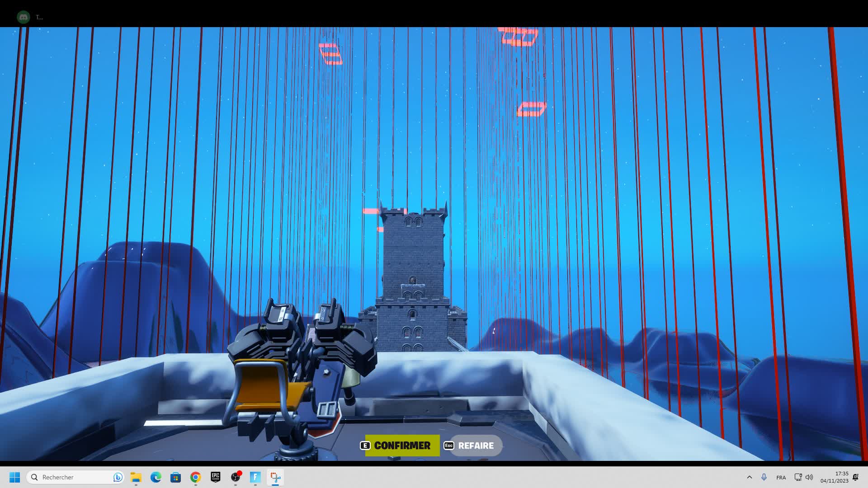The width and height of the screenshot is (868, 488).
Task: Switch to OBS Studio in the taskbar
Action: point(236,477)
